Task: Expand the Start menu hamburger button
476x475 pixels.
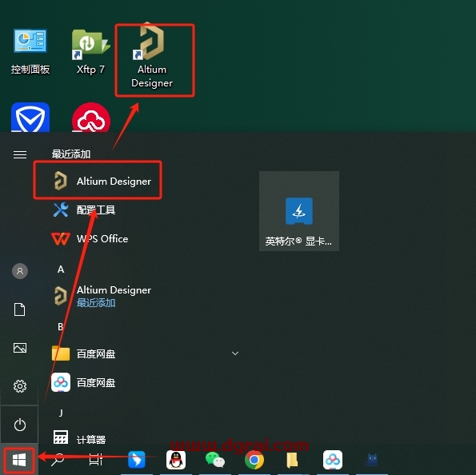Action: coord(20,155)
